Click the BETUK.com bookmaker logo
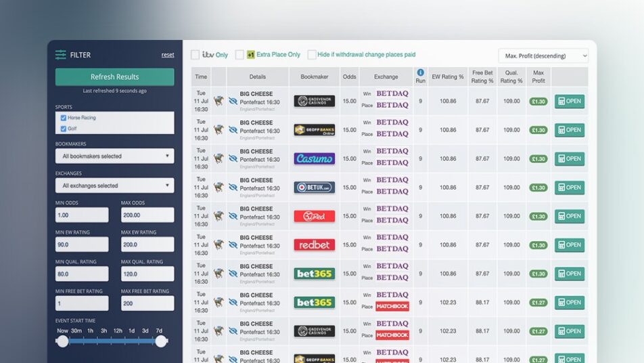The height and width of the screenshot is (363, 644). (314, 188)
